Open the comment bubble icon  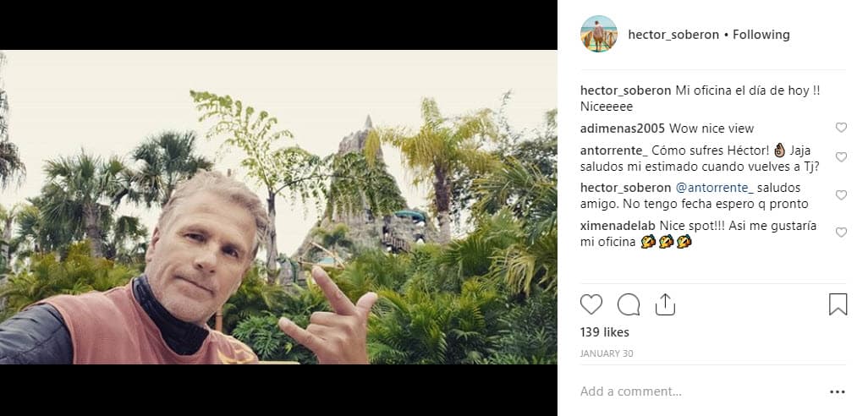[629, 304]
